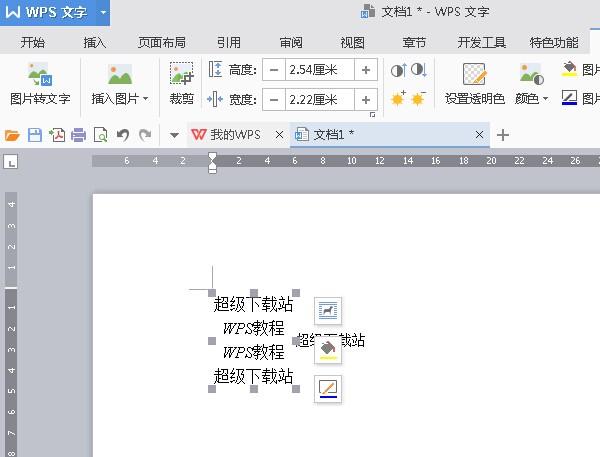Open the Insert Picture dropdown arrow
This screenshot has height=457, width=600.
pos(146,99)
